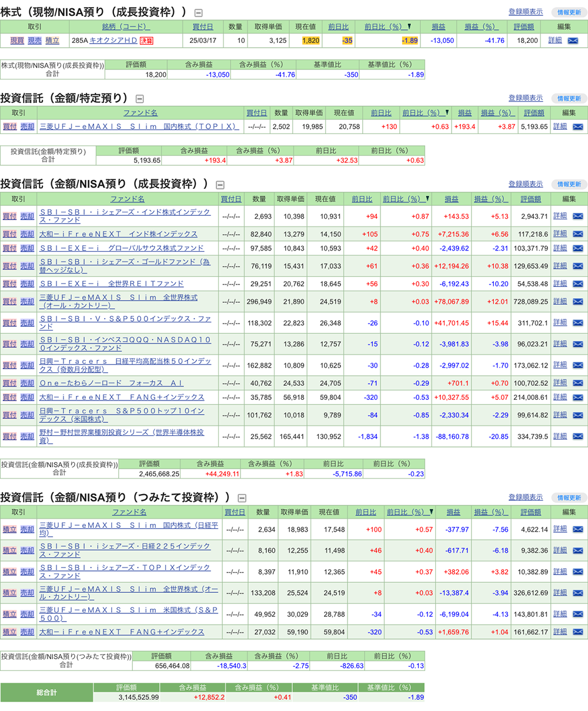Screen dimensions: 588x711
Task: Click the highlighted 現在値 1,820 cell
Action: (x=310, y=41)
